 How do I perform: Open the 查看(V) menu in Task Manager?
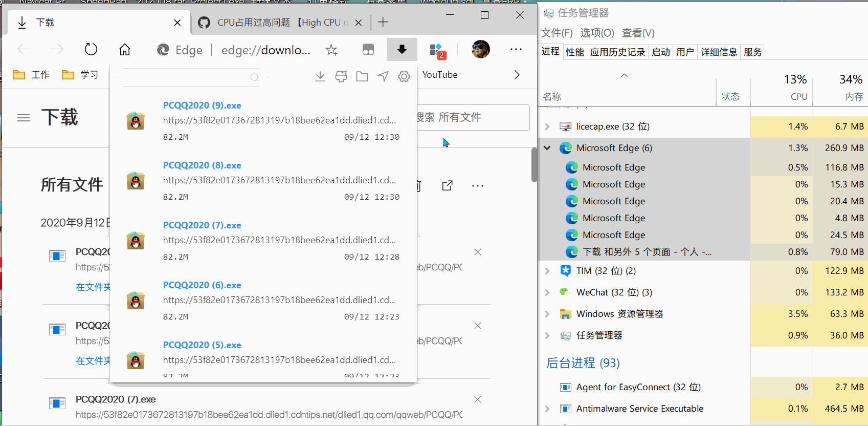click(x=638, y=33)
